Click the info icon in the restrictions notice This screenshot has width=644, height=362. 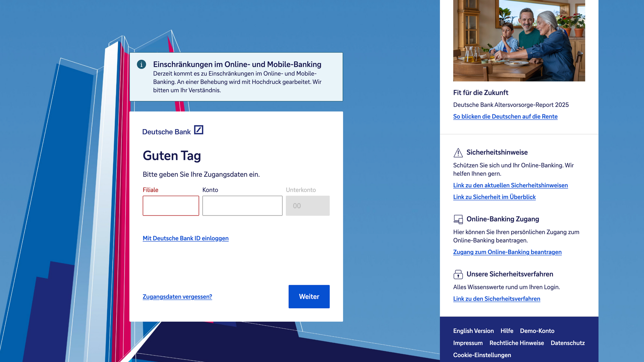pos(142,64)
